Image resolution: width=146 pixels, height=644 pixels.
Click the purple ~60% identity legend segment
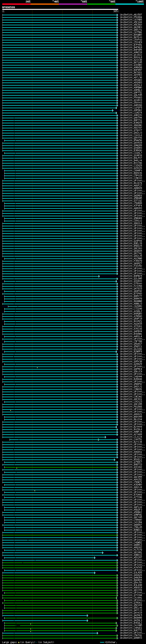[x=73, y=4]
